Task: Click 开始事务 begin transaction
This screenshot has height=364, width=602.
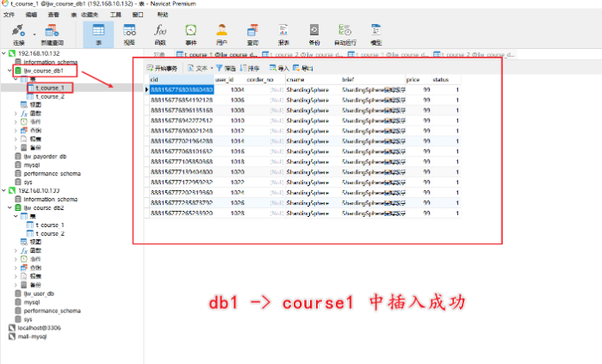Action: click(x=162, y=68)
